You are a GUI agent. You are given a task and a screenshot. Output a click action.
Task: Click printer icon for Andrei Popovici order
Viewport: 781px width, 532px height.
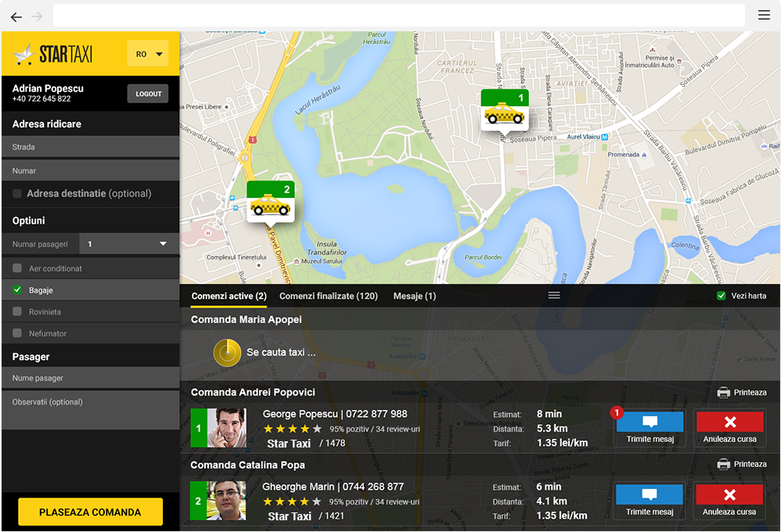click(723, 393)
